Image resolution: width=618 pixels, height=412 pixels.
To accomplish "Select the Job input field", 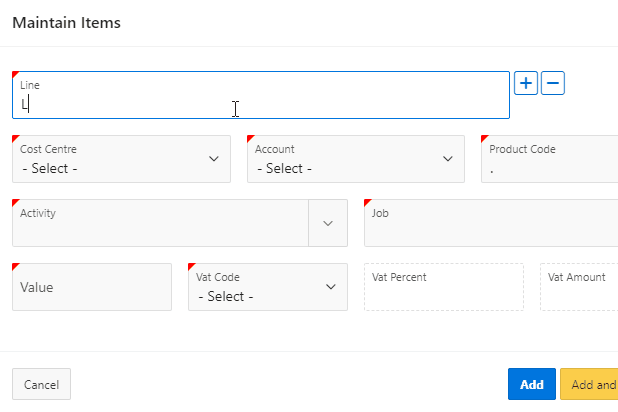I will click(491, 223).
